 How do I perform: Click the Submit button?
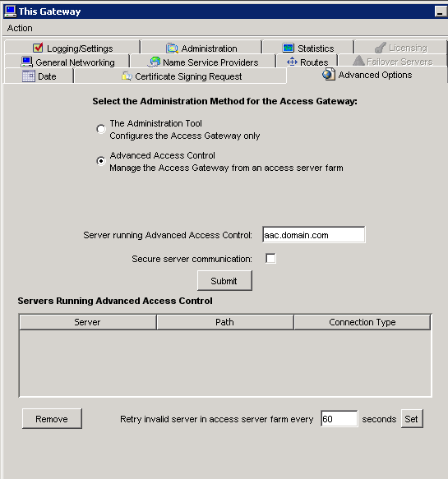[x=224, y=280]
